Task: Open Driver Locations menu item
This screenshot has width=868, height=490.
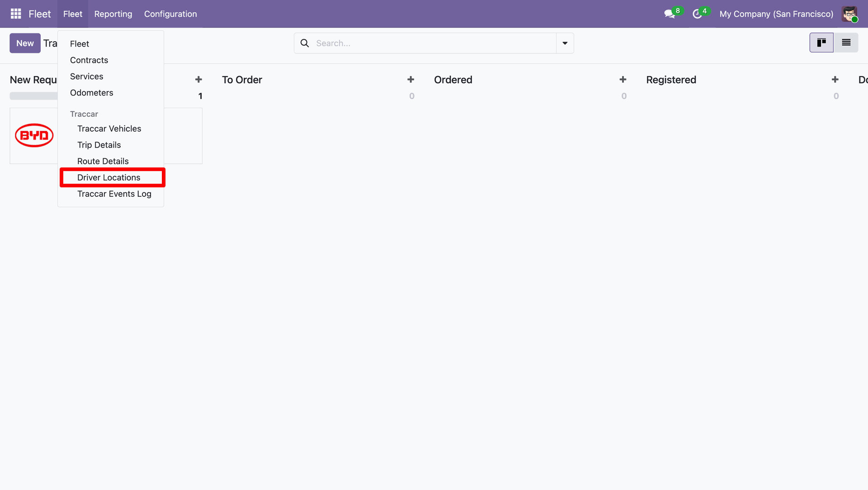Action: 108,177
